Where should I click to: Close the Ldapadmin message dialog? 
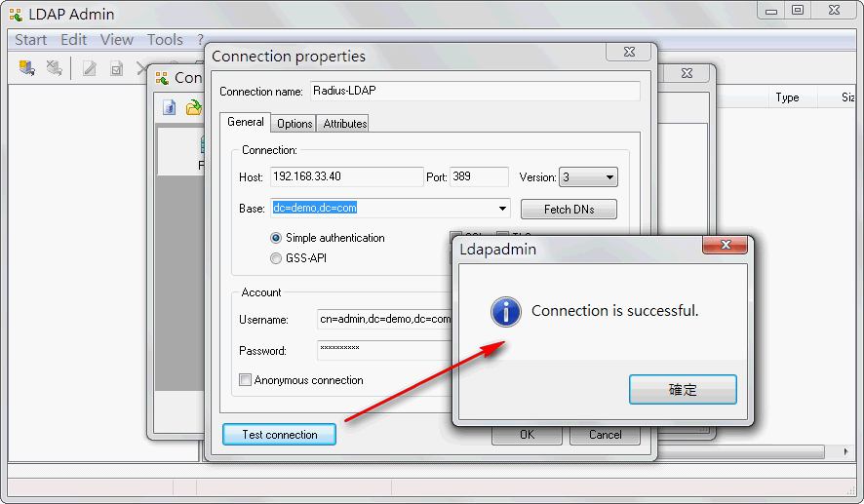point(726,245)
